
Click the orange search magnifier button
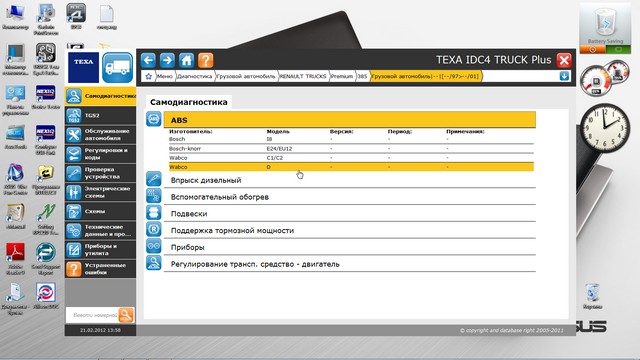[x=126, y=315]
